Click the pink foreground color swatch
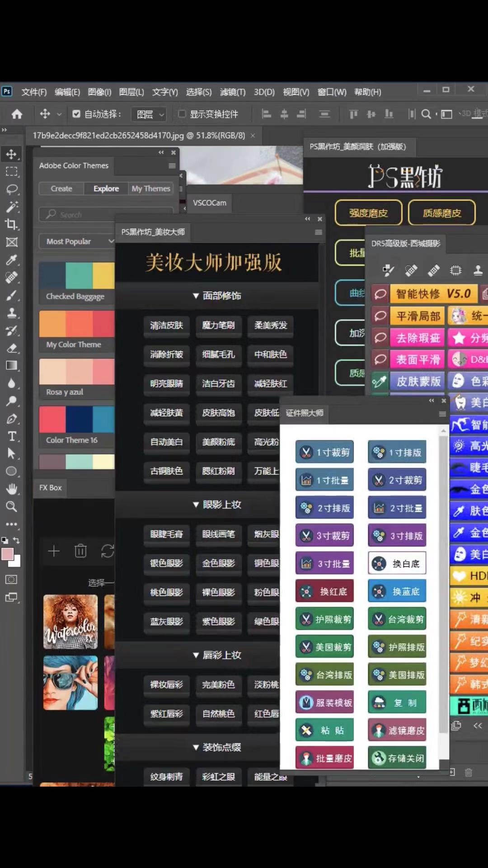Image resolution: width=488 pixels, height=868 pixels. pos(7,554)
